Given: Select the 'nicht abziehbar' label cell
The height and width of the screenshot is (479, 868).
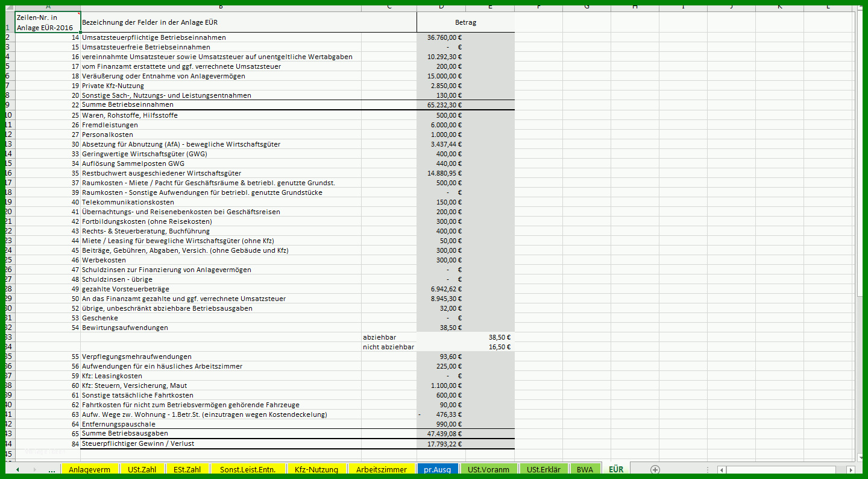Looking at the screenshot, I should [389, 347].
